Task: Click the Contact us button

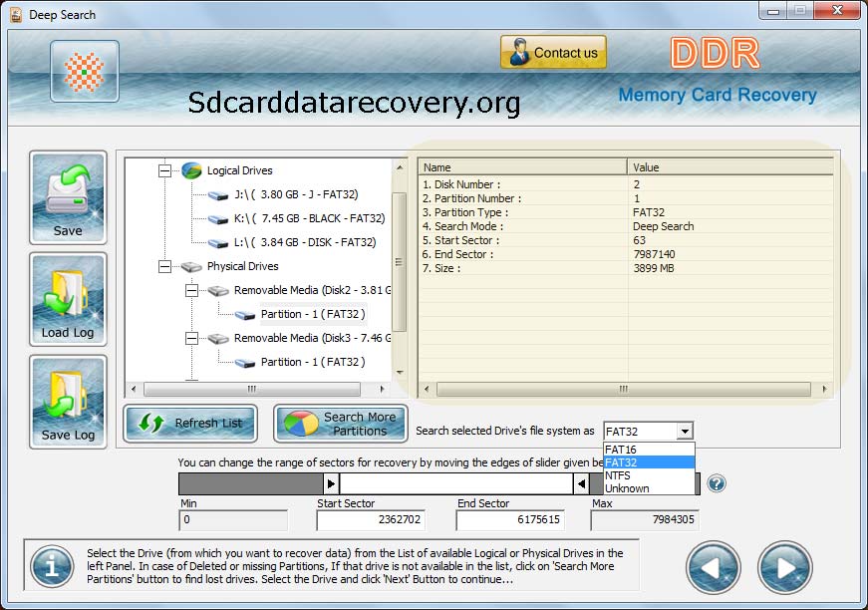Action: [x=553, y=53]
